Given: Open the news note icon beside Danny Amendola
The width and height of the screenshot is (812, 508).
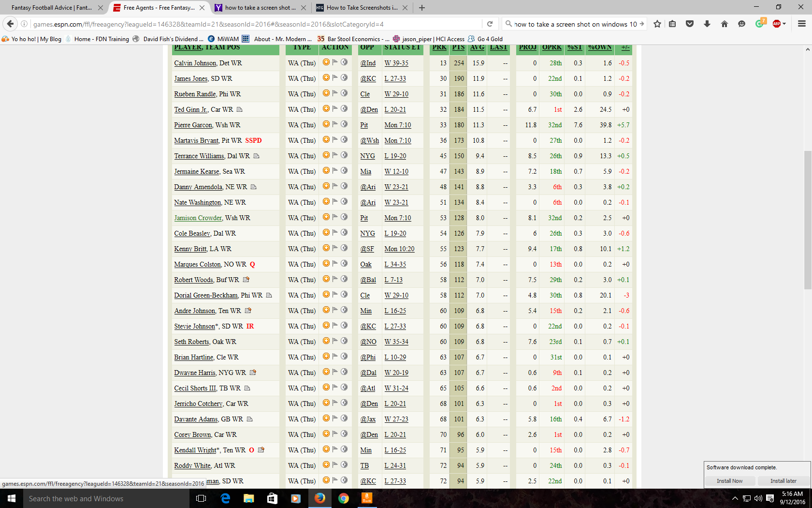Looking at the screenshot, I should point(253,187).
